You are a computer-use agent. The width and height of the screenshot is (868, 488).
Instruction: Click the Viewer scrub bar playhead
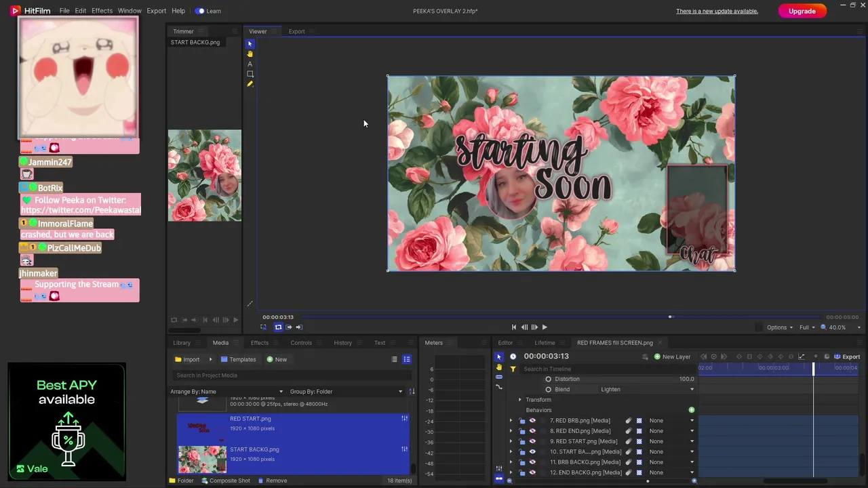tap(670, 317)
